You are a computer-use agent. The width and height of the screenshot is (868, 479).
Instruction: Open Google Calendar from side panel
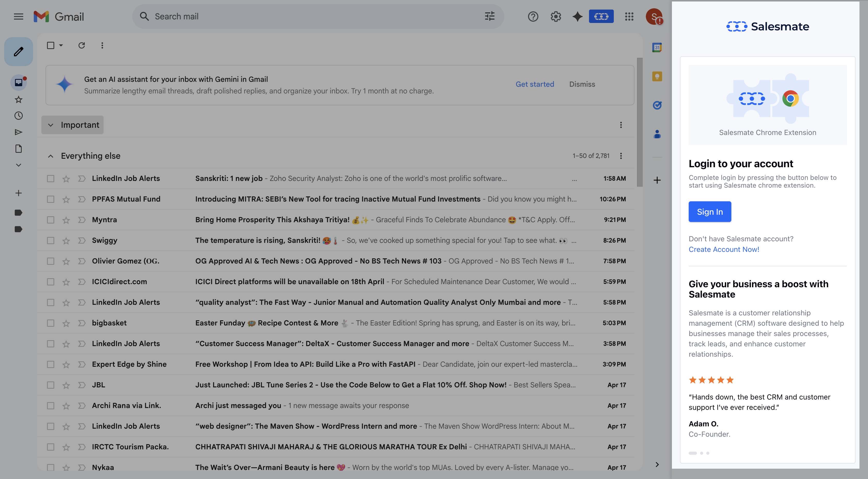point(657,47)
